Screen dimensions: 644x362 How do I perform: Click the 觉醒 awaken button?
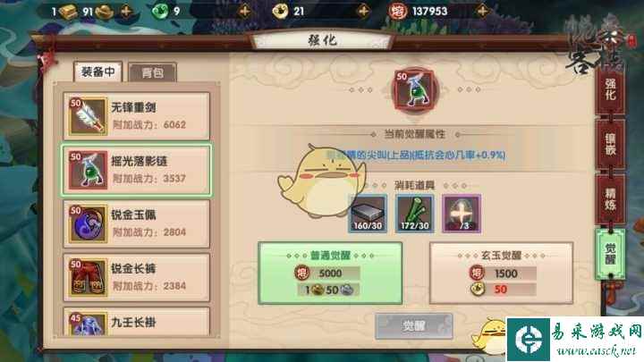tap(413, 326)
